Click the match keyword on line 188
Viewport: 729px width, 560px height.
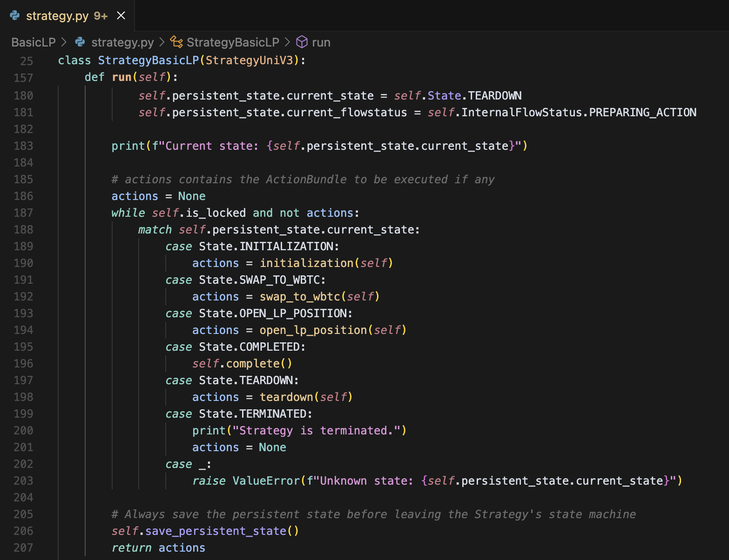click(x=155, y=230)
